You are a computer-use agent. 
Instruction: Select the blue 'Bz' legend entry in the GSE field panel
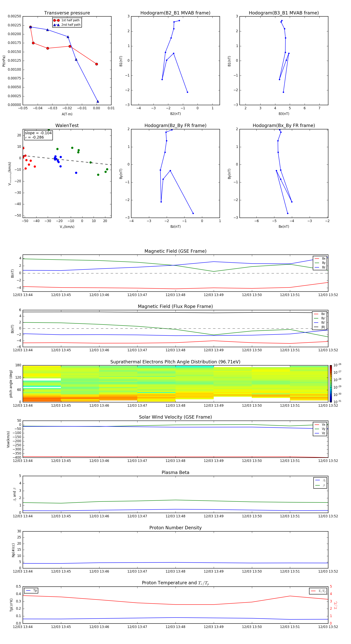pyautogui.click(x=320, y=267)
